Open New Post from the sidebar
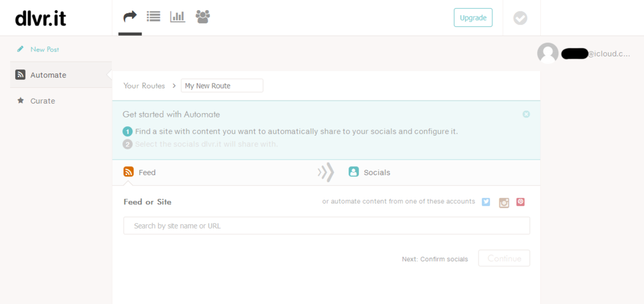644x304 pixels. pos(45,49)
